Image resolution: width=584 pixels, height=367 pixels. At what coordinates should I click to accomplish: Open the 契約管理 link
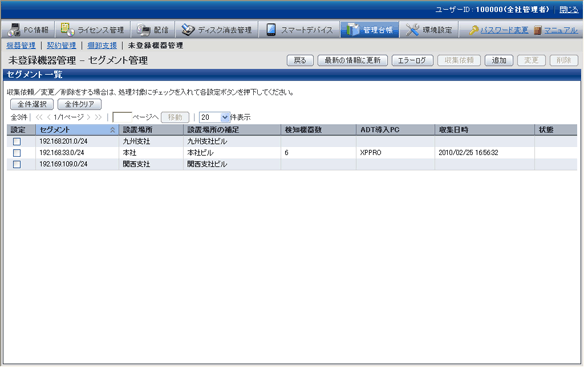tap(61, 45)
